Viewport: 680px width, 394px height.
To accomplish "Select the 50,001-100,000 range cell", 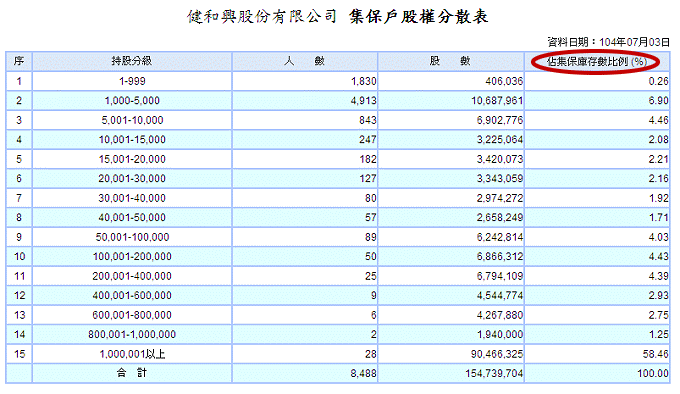I will [x=132, y=237].
